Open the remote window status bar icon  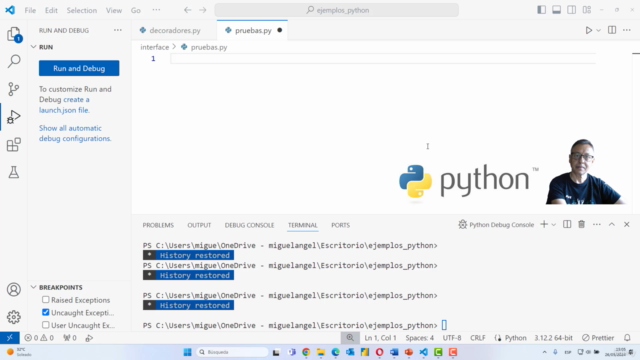10,338
